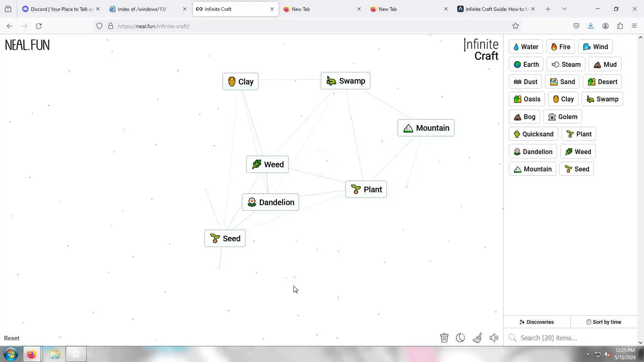Show only Discoveries in sidebar
This screenshot has height=362, width=644.
coord(537,322)
